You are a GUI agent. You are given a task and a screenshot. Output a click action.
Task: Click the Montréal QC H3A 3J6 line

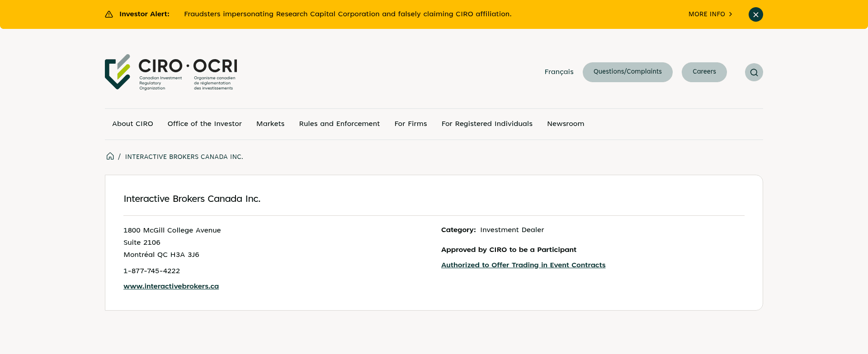pos(161,255)
